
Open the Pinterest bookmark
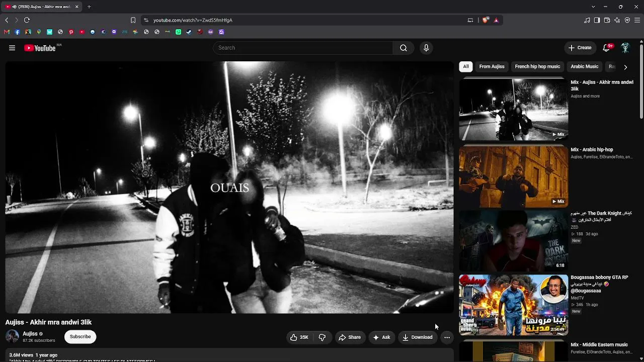tap(71, 32)
